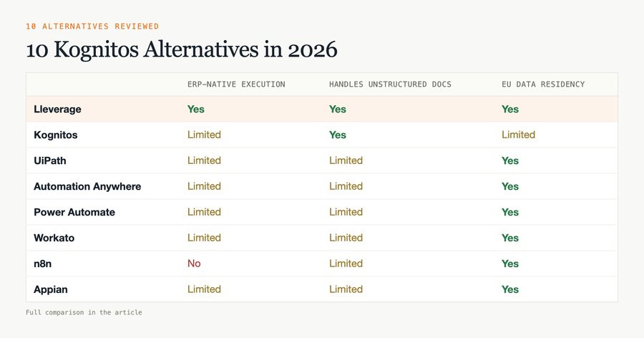Click the Power Automate row label
644x338 pixels.
tap(74, 212)
